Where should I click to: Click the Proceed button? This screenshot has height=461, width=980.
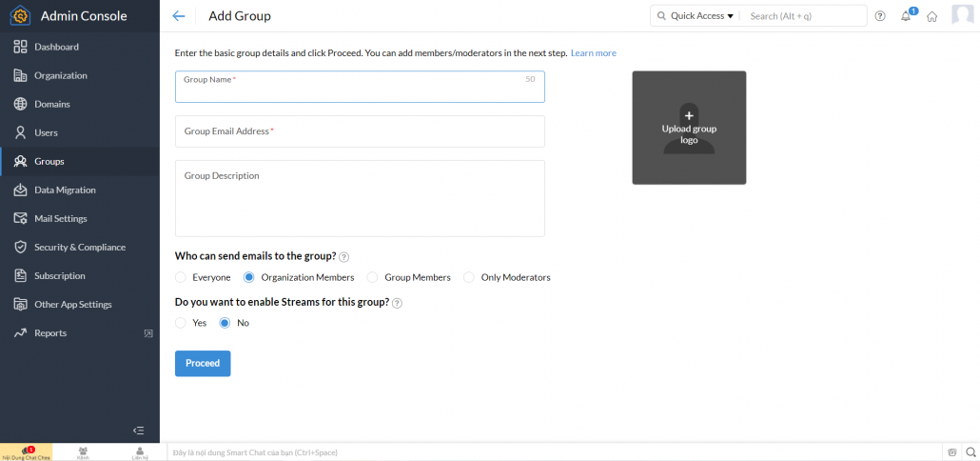tap(203, 364)
